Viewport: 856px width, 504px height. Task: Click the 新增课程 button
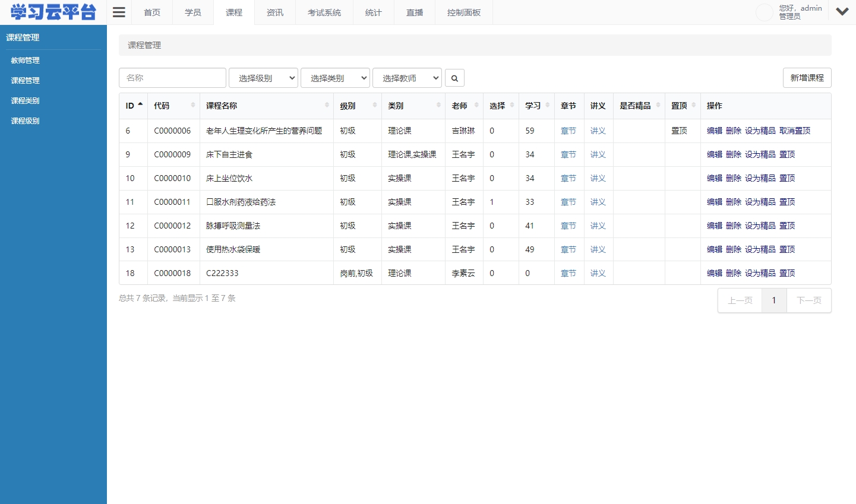pyautogui.click(x=807, y=78)
